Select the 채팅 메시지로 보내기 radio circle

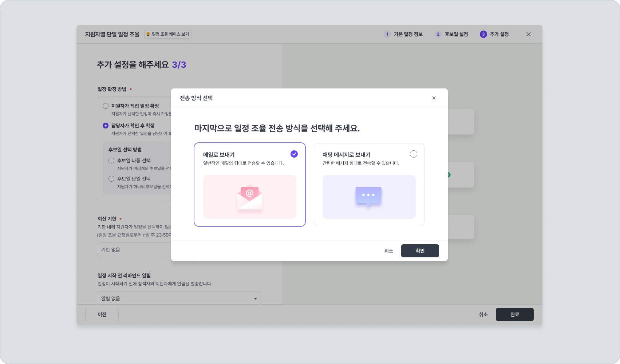(414, 154)
